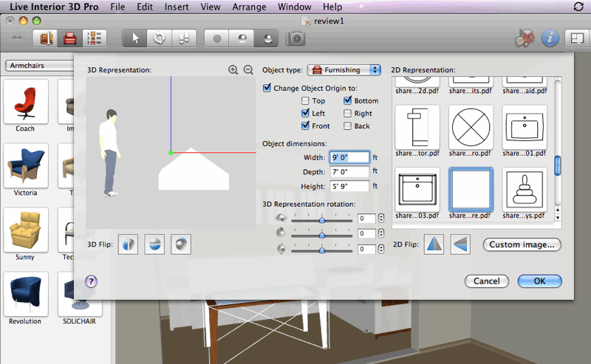The height and width of the screenshot is (364, 591).
Task: Open help with the purple question mark
Action: 91,281
